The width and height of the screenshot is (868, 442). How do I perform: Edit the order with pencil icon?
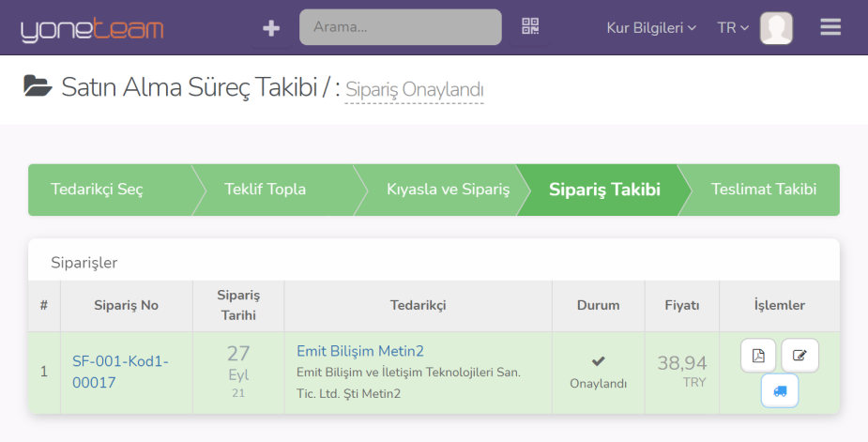[x=799, y=356]
